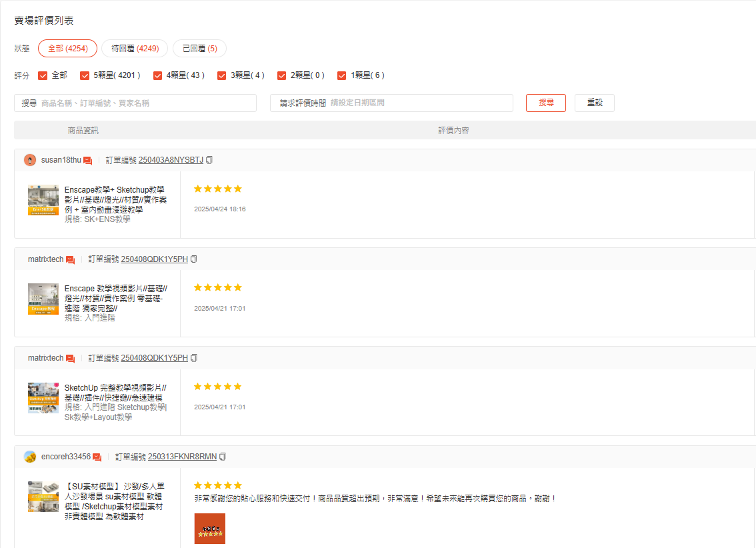Screen dimensions: 756x548
Task: Open order link 250408QDK1Y5PH
Action: 155,259
